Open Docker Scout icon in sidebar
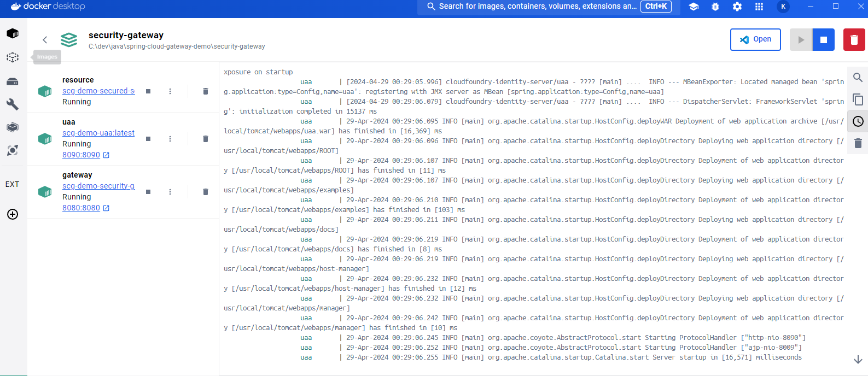 pos(13,150)
